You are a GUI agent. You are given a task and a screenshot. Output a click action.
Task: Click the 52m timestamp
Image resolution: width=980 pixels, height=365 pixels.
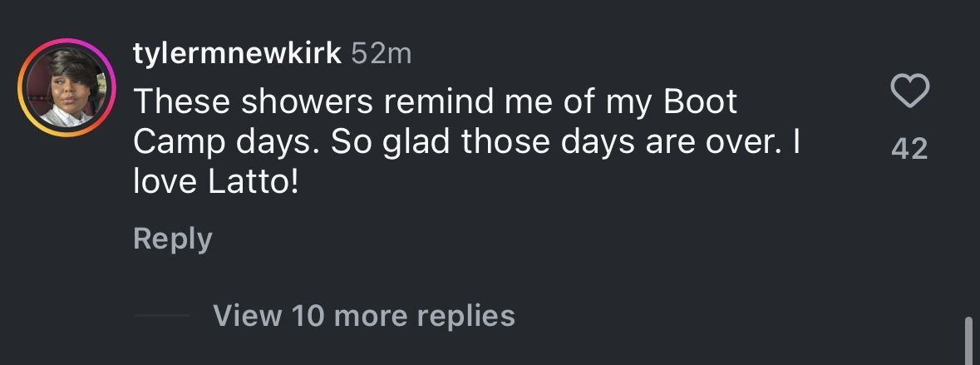(382, 53)
